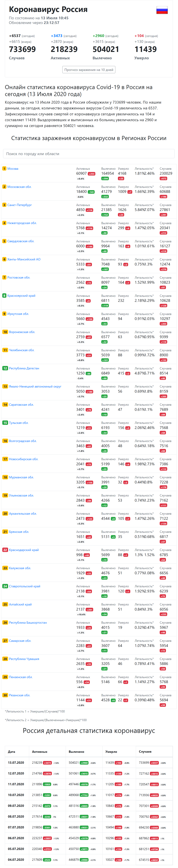Focus the city or region search field

89,154
